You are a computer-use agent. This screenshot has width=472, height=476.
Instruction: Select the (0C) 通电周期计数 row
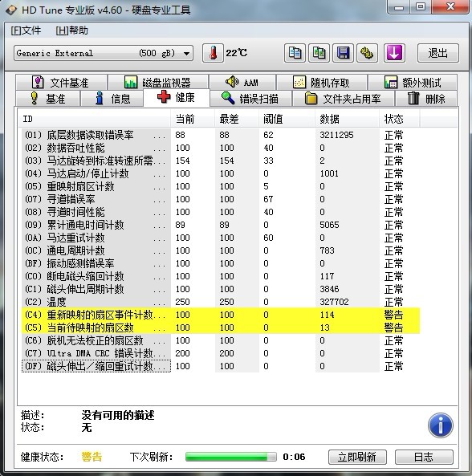pos(221,250)
